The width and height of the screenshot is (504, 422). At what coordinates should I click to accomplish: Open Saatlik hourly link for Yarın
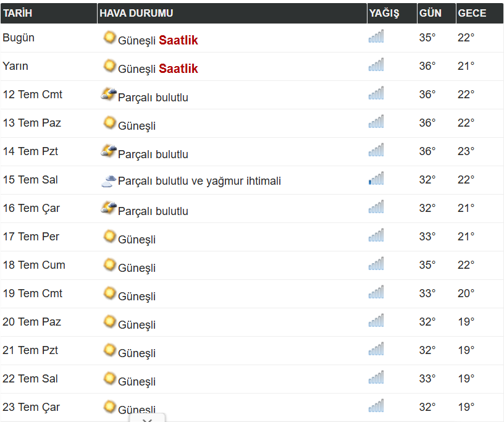point(178,69)
